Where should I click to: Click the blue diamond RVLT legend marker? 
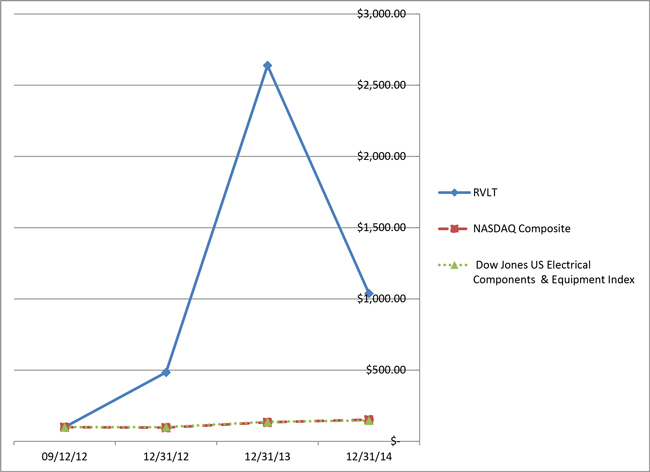click(x=453, y=192)
